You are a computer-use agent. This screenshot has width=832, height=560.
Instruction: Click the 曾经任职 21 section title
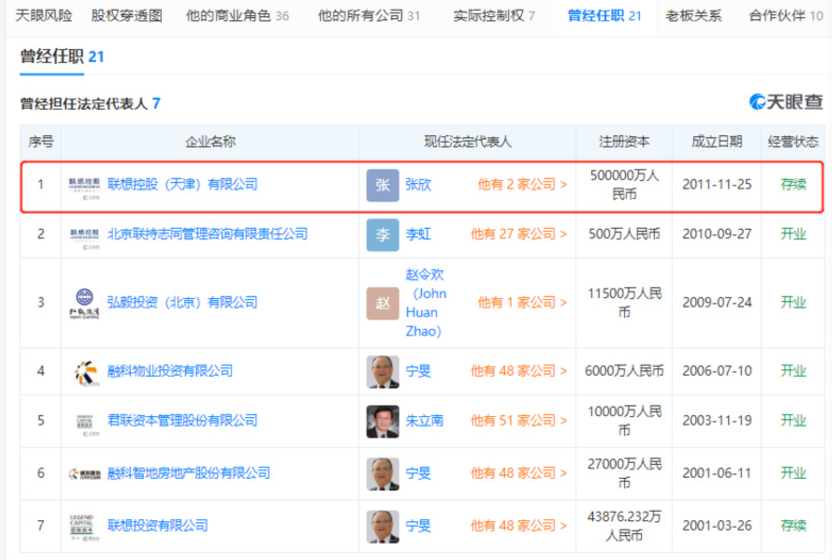62,56
